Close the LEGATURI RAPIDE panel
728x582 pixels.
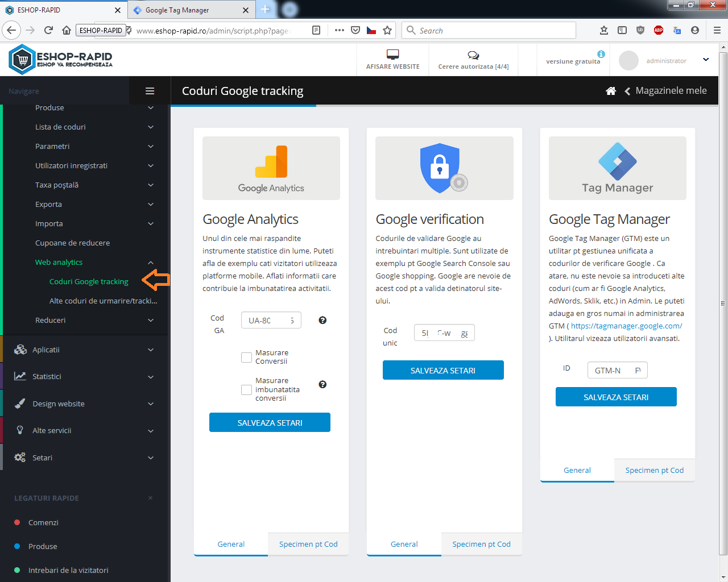point(150,498)
